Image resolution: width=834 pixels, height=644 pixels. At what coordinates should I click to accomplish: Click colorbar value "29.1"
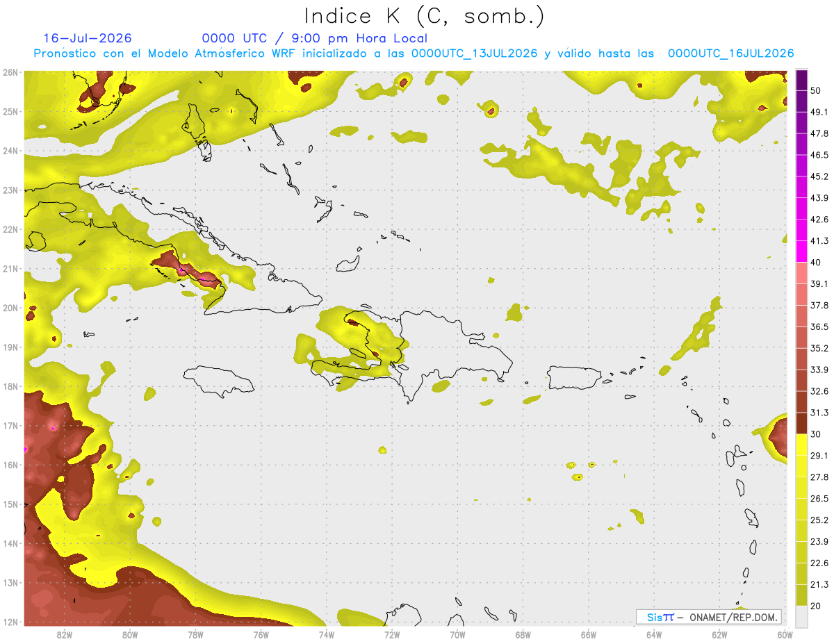819,456
